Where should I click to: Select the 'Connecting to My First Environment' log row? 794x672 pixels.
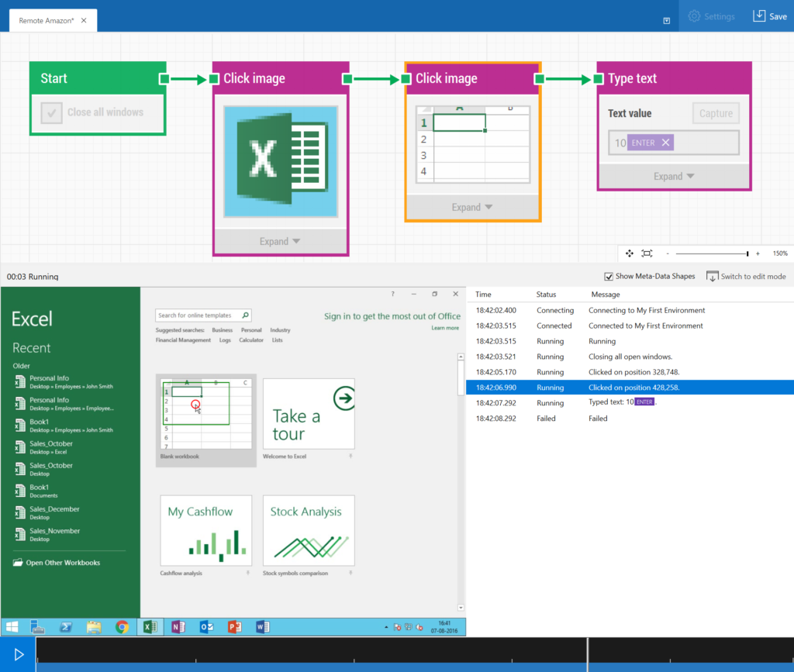pyautogui.click(x=630, y=310)
